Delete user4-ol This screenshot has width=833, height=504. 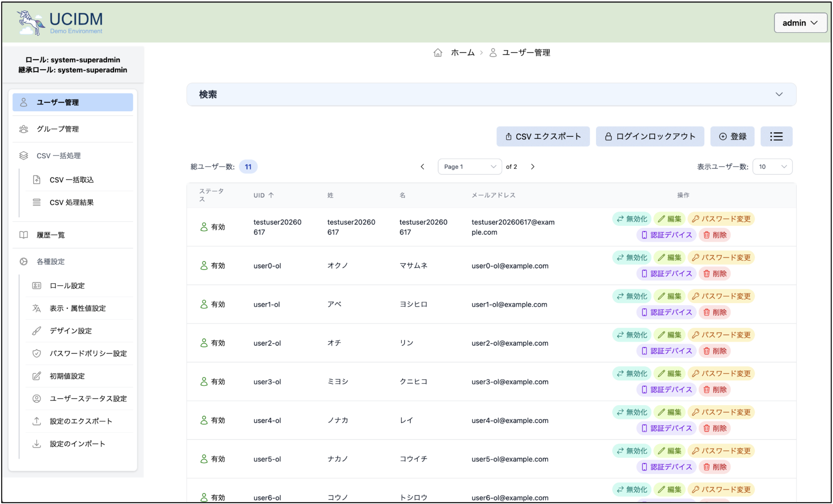pos(714,428)
